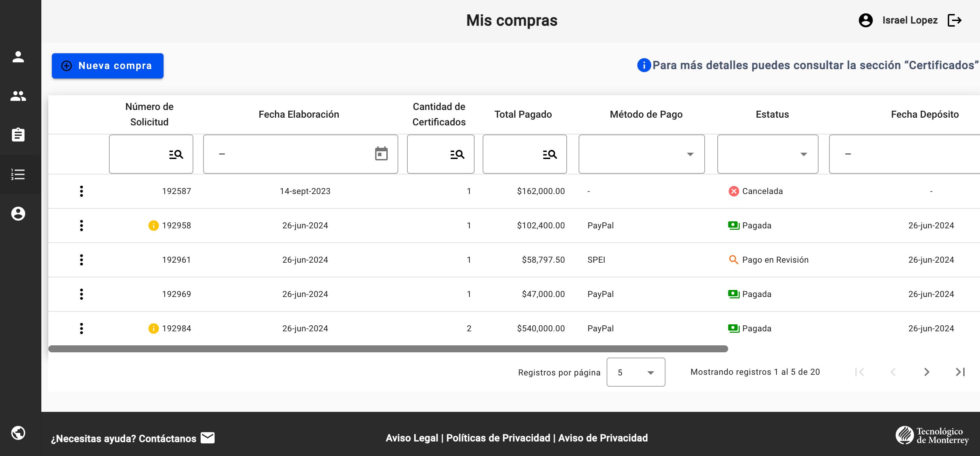980x456 pixels.
Task: Jump to the last page of records
Action: tap(960, 372)
